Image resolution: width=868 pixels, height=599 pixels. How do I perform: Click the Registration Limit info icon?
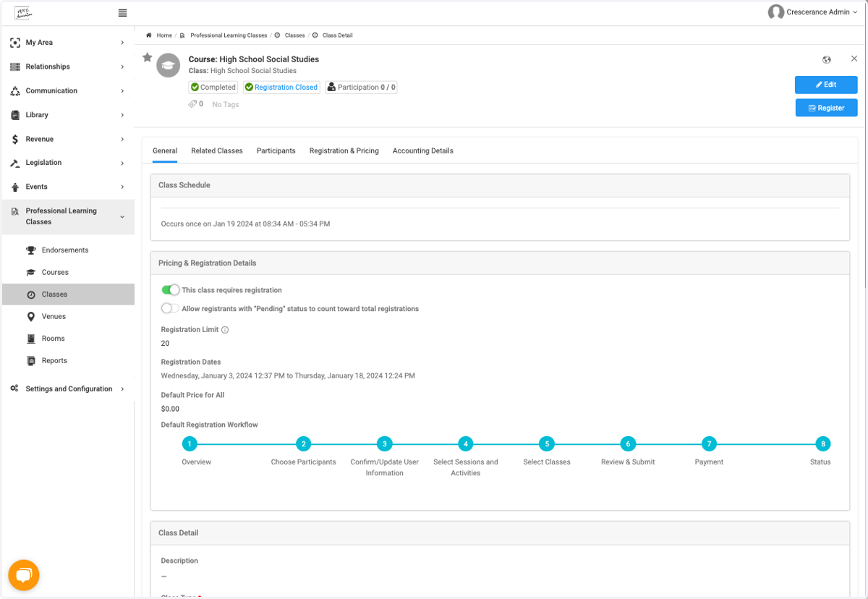click(x=225, y=330)
